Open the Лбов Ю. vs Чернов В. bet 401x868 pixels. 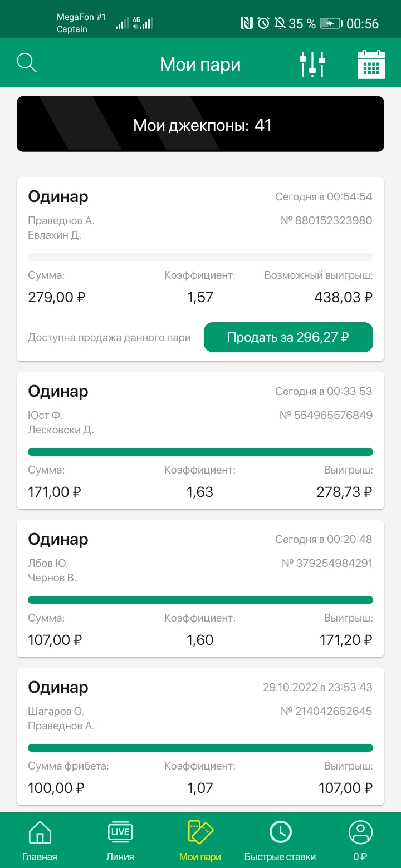tap(200, 589)
